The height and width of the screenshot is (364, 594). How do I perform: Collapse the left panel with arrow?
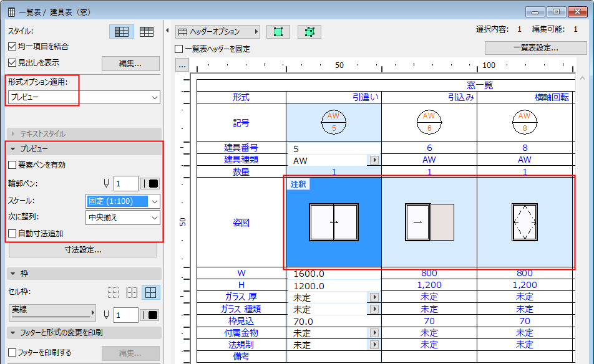tap(167, 31)
